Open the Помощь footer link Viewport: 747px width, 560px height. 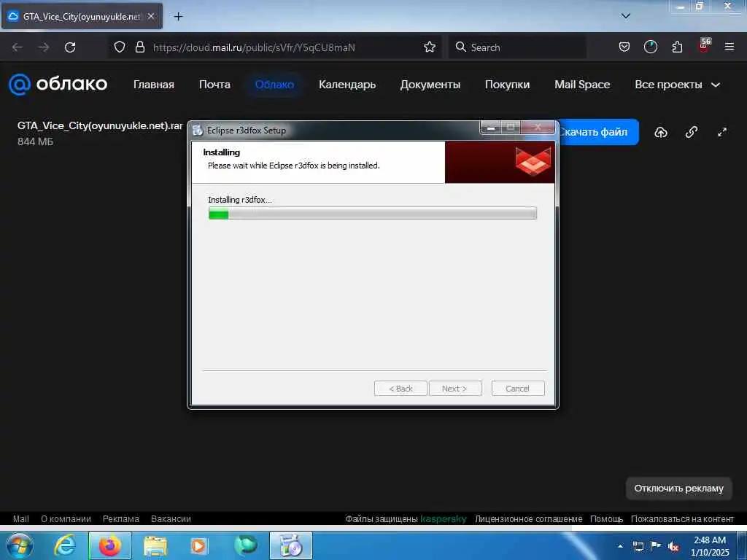point(606,518)
